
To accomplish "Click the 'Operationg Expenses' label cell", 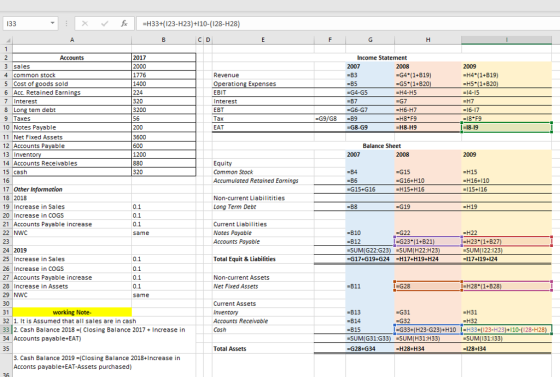I will (263, 84).
